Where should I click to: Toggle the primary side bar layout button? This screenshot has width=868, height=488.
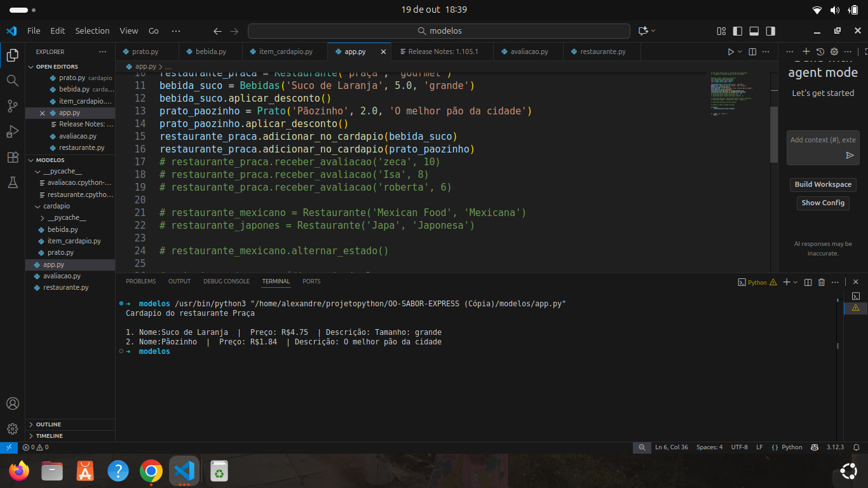[738, 31]
